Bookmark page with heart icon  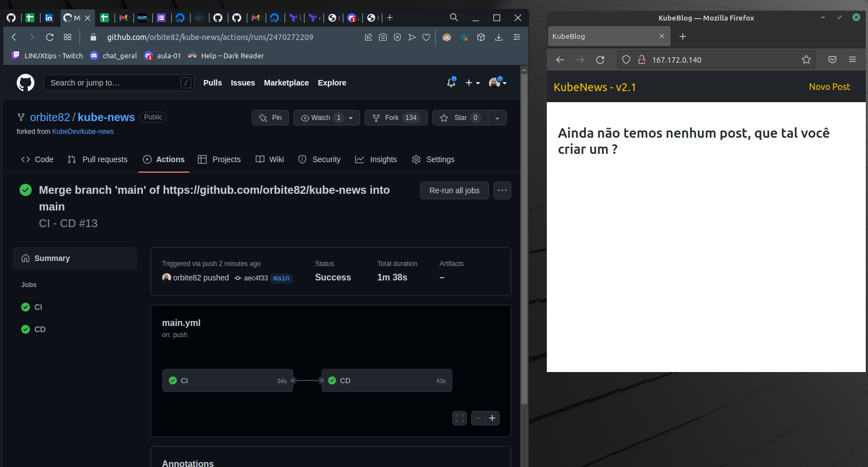(x=426, y=37)
